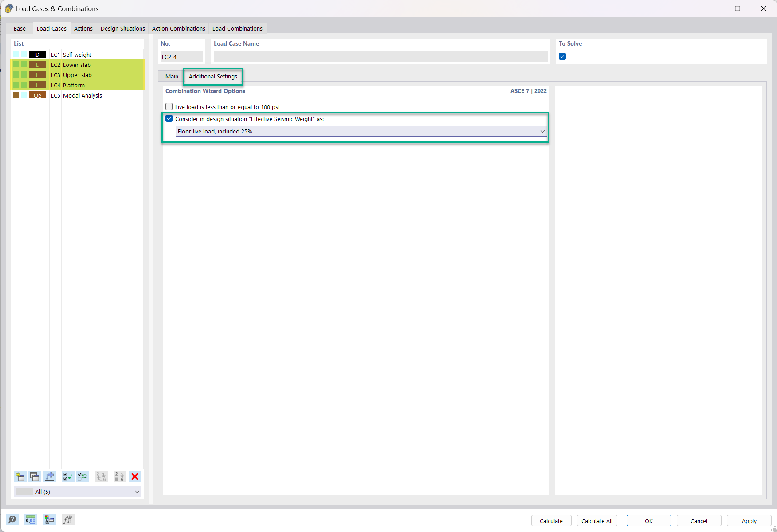The width and height of the screenshot is (777, 532).
Task: Open the display properties color settings
Action: [x=49, y=519]
